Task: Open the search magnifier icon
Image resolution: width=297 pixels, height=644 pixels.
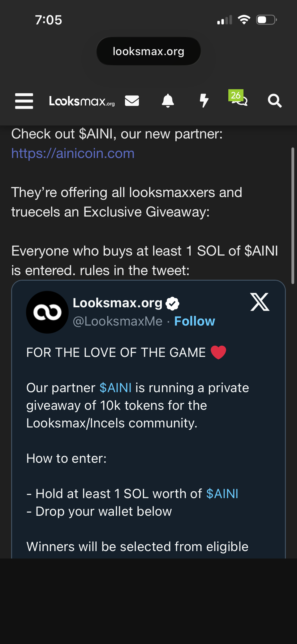Action: tap(274, 101)
